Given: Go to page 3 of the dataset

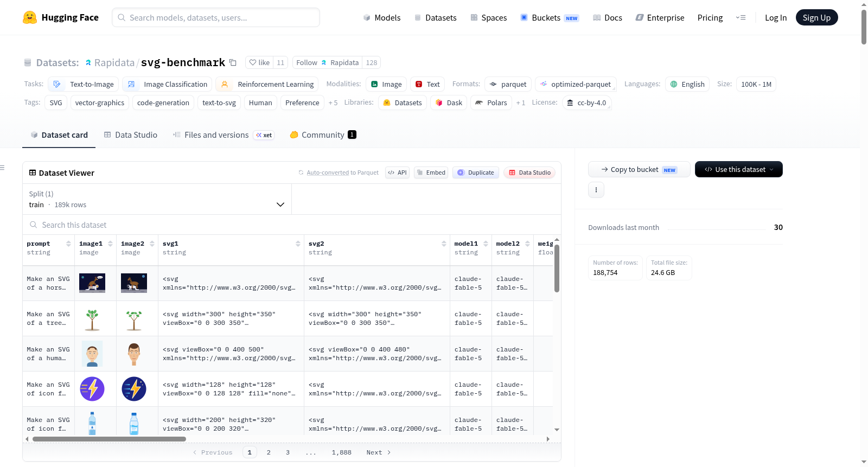Looking at the screenshot, I should (x=288, y=452).
